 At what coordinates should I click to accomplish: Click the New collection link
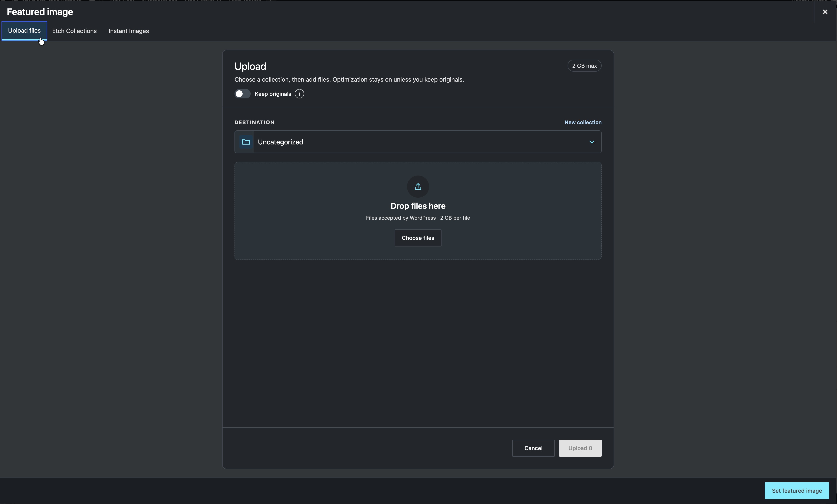point(583,122)
